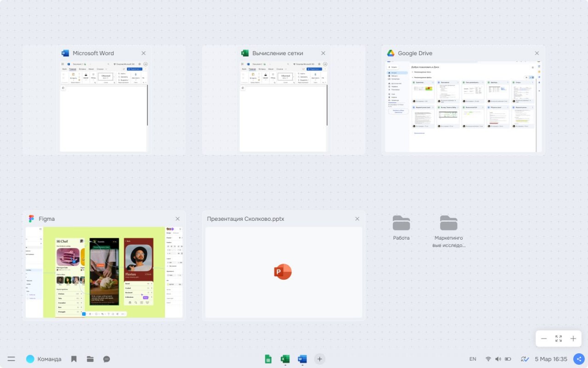588x368 pixels.
Task: Open the volume speaker icon in the tray
Action: [x=498, y=359]
